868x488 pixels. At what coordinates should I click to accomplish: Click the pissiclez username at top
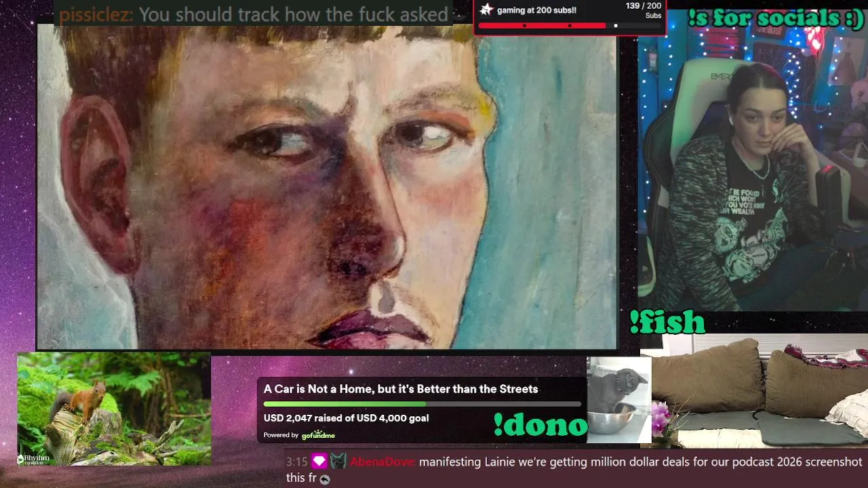[x=96, y=14]
